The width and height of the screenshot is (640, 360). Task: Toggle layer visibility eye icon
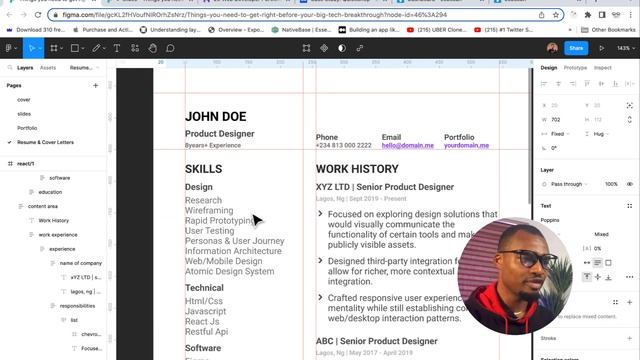click(x=630, y=184)
